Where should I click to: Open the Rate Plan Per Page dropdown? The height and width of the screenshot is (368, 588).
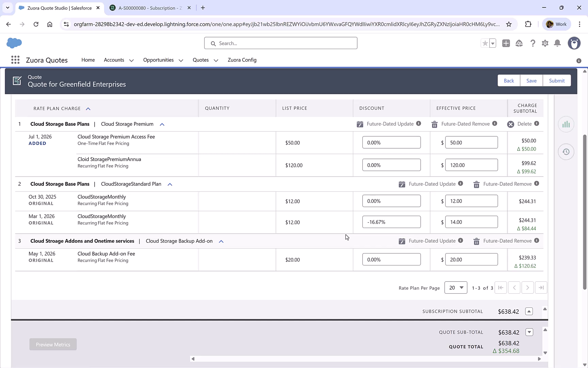[x=456, y=287]
